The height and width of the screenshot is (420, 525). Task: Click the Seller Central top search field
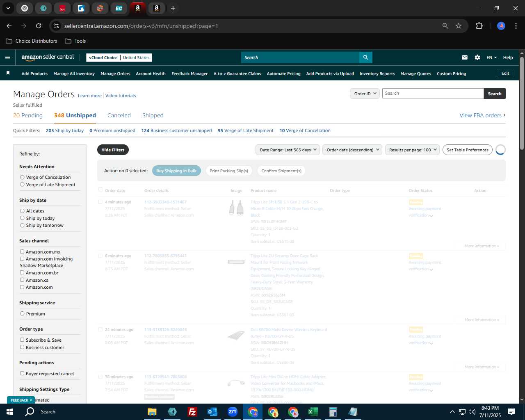pyautogui.click(x=300, y=57)
